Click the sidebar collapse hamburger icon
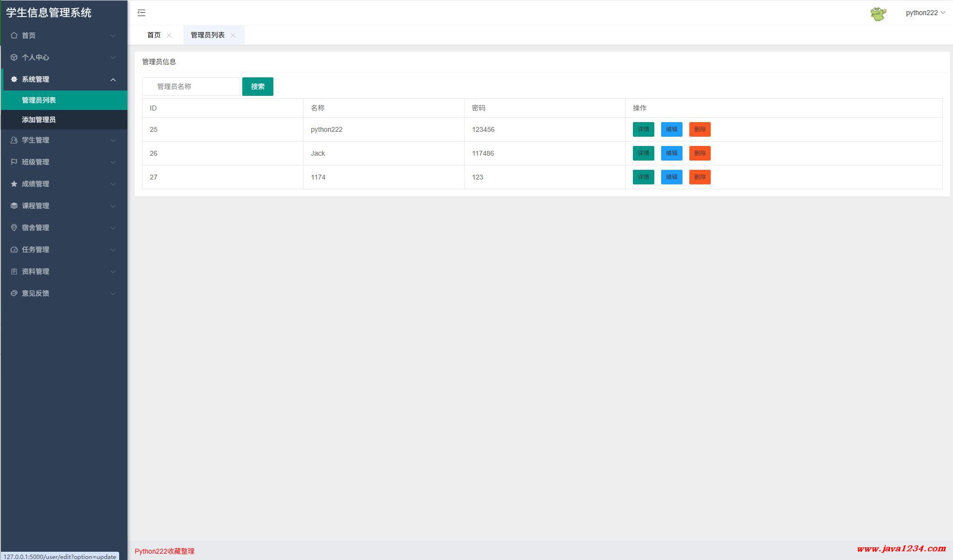Image resolution: width=953 pixels, height=560 pixels. pyautogui.click(x=142, y=13)
